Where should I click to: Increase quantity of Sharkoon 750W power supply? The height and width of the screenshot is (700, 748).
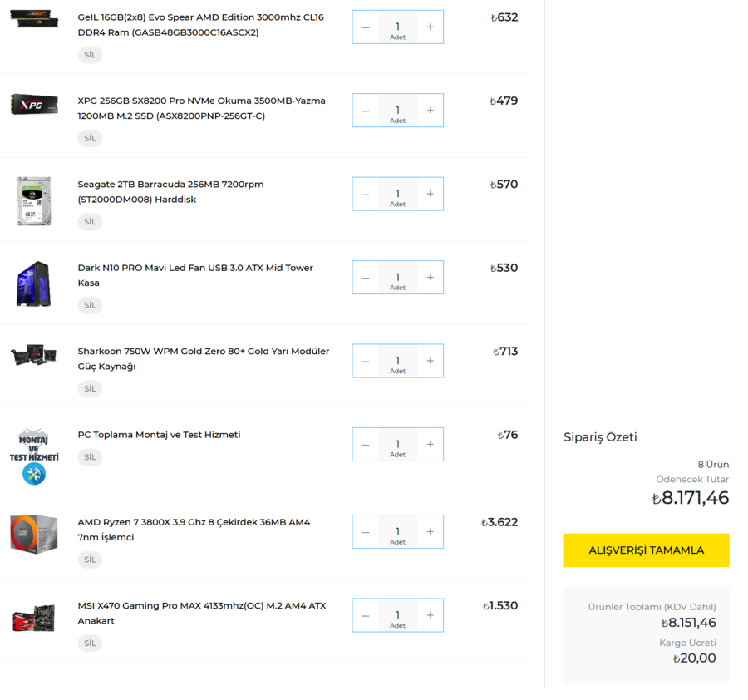(x=430, y=361)
